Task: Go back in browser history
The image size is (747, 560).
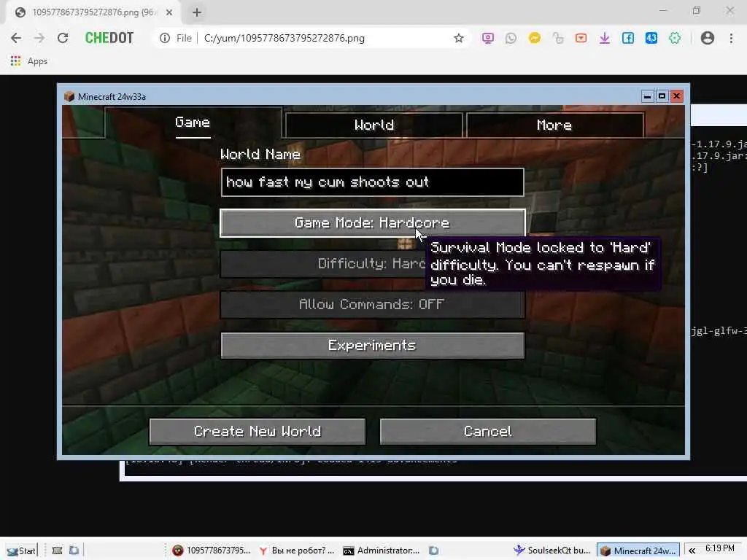Action: pyautogui.click(x=16, y=38)
